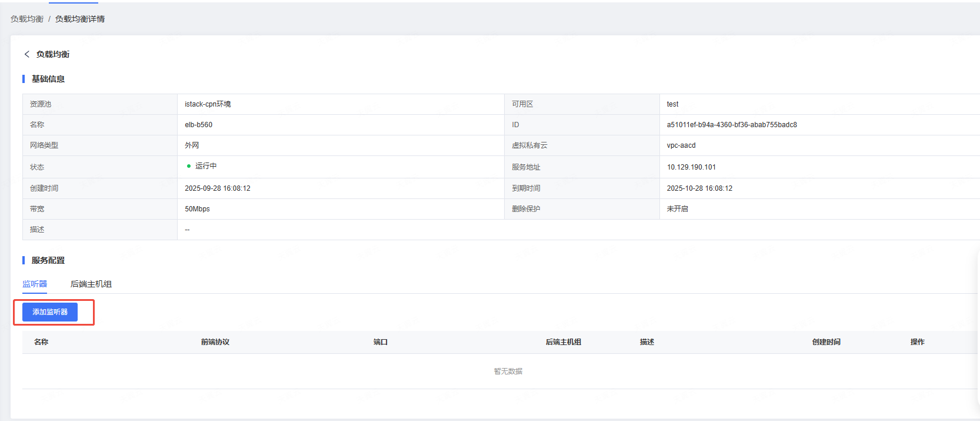This screenshot has height=421, width=980.
Task: Click the 删除保护 value 未开启
Action: 677,209
